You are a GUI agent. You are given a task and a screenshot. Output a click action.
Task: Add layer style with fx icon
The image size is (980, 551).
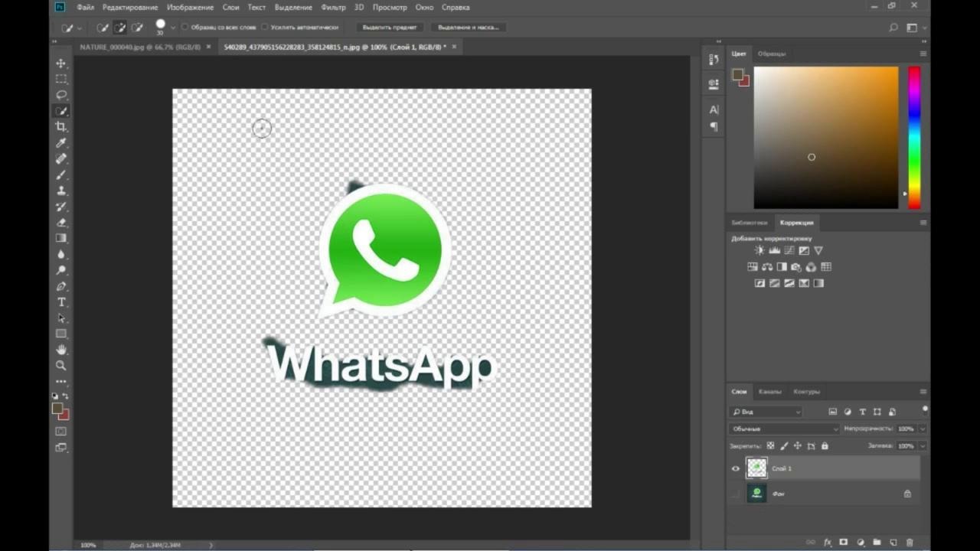pos(827,543)
